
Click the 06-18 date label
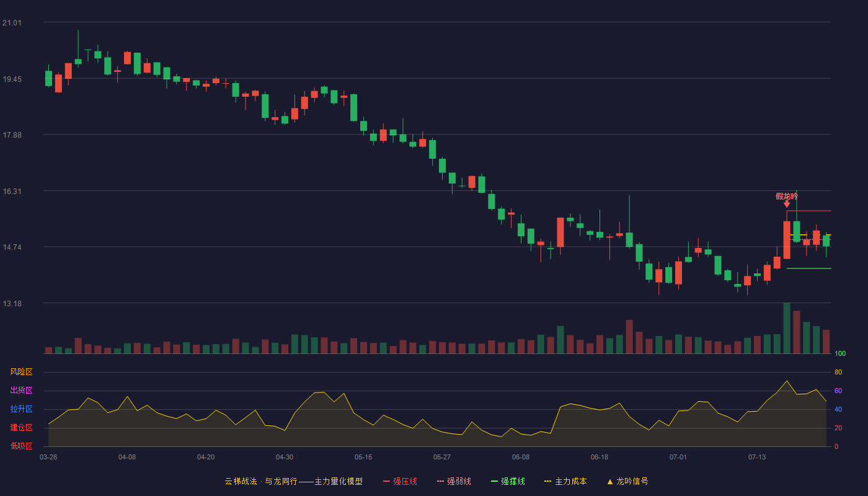(600, 457)
